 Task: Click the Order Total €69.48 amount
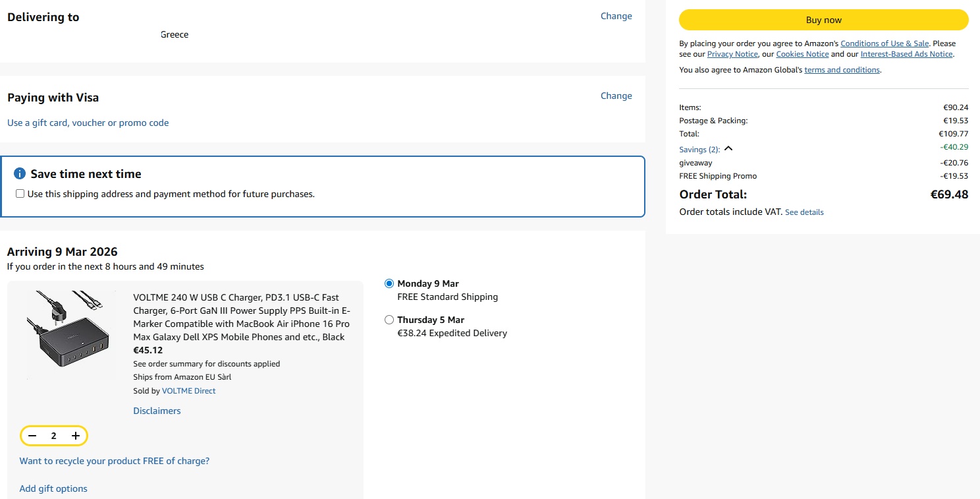point(949,194)
